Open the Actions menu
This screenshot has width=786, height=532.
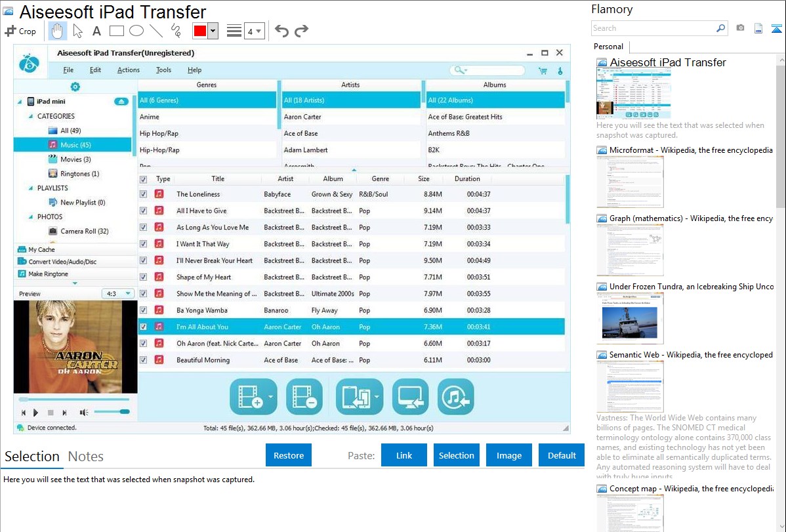pos(129,70)
